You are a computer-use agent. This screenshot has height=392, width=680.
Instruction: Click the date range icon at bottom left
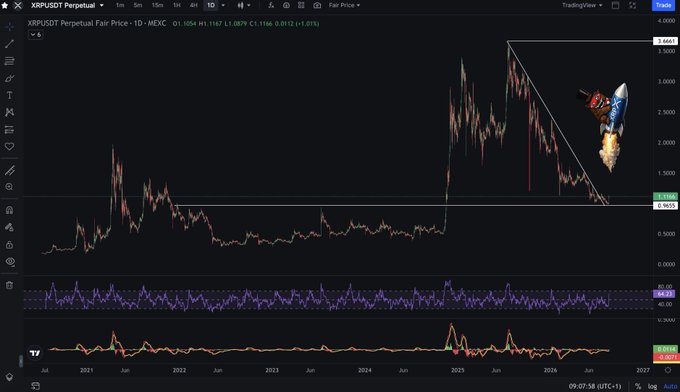point(36,385)
